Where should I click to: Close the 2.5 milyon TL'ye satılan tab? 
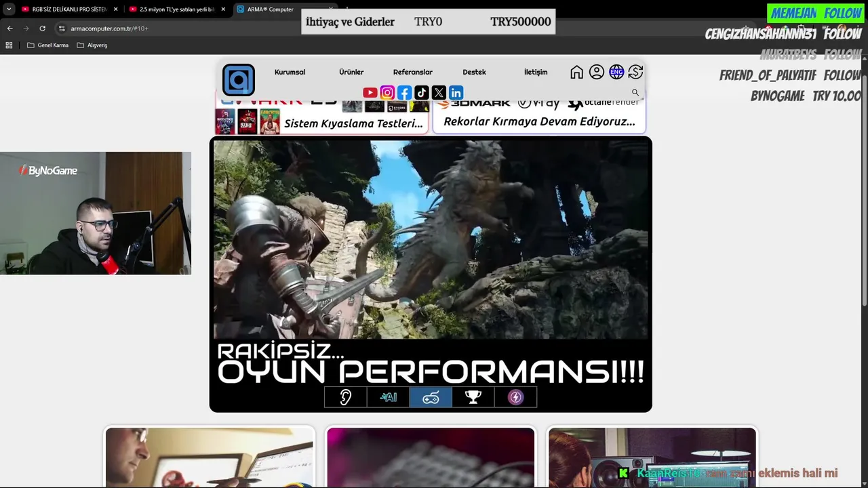tap(223, 9)
